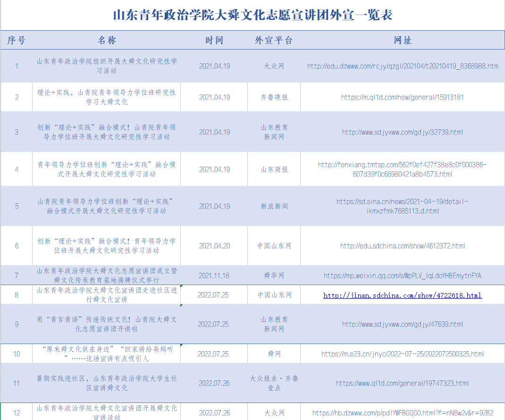505x420 pixels.
Task: Select the date cell 2021.04.20
Action: pyautogui.click(x=214, y=246)
